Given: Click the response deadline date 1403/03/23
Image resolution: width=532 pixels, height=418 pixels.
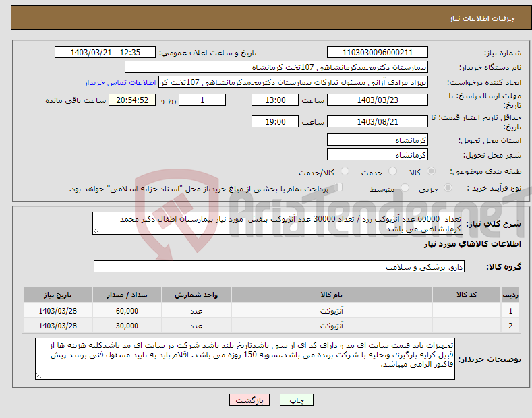Looking at the screenshot, I should coord(378,100).
